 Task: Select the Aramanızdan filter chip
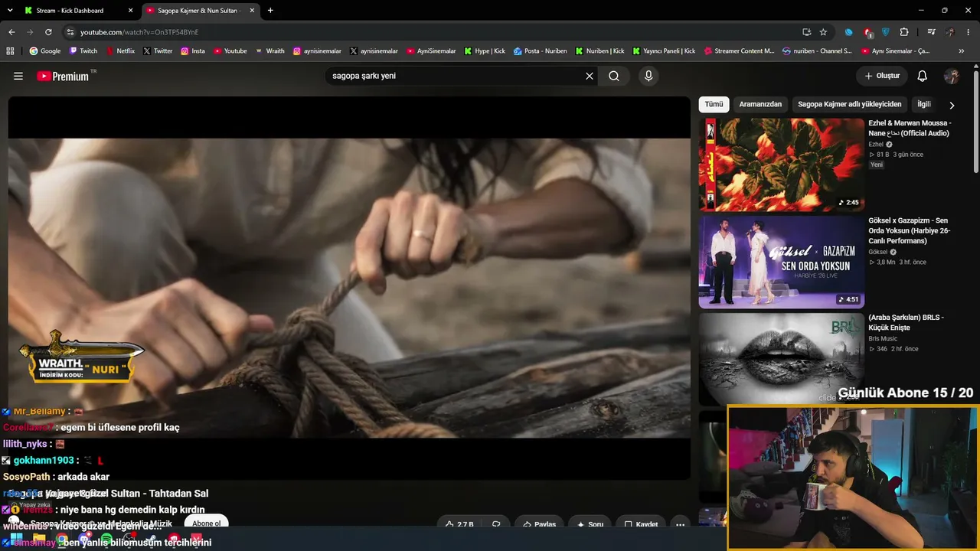click(760, 104)
